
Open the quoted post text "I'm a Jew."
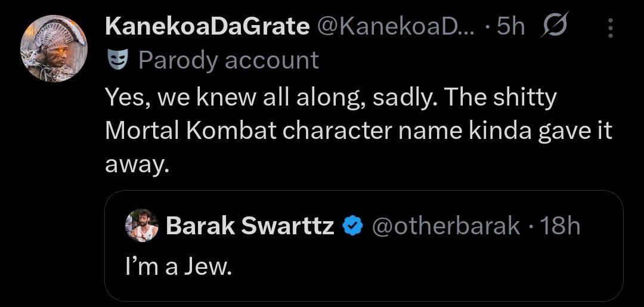(x=177, y=266)
